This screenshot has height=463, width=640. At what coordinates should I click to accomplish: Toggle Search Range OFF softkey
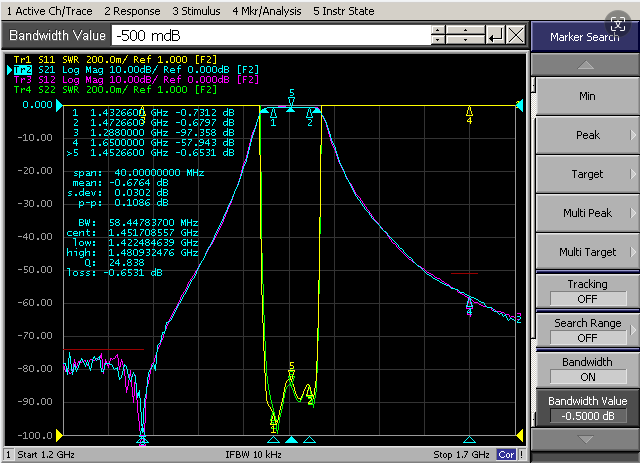point(587,330)
